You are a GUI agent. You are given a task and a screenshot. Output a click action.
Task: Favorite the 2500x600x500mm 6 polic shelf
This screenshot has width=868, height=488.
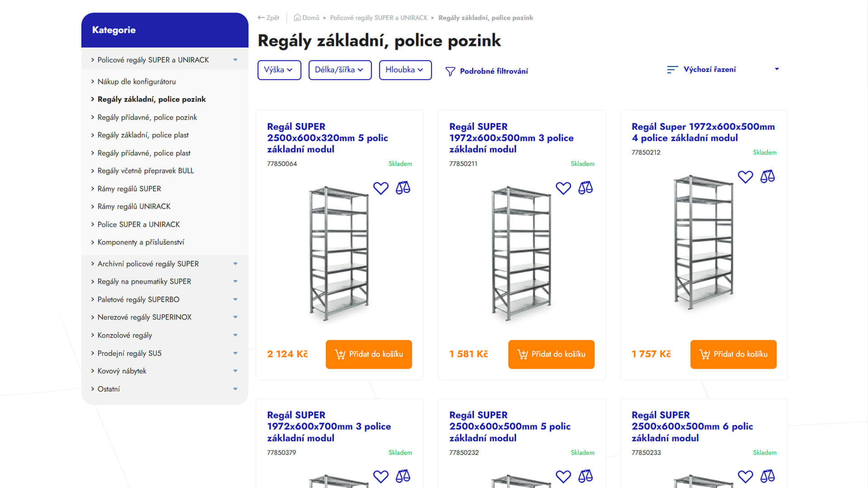click(745, 476)
